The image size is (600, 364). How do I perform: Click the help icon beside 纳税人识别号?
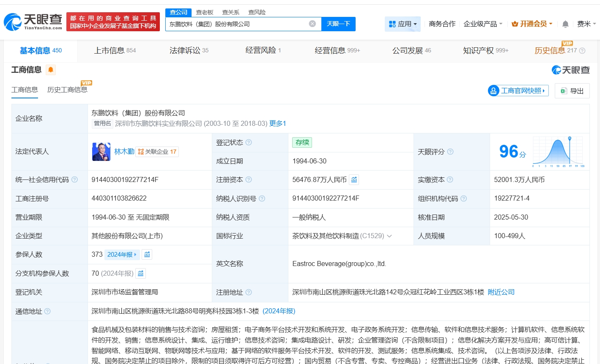point(262,198)
